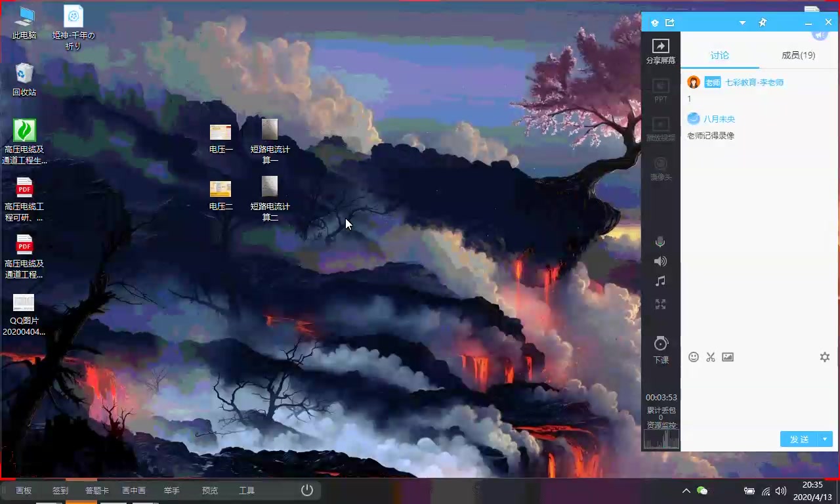Click 签到 in bottom toolbar
Image resolution: width=840 pixels, height=504 pixels.
(x=60, y=490)
